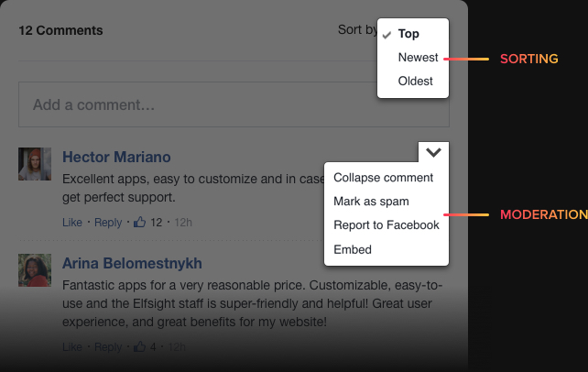Select Report to Facebook option
This screenshot has width=588, height=372.
pos(387,225)
